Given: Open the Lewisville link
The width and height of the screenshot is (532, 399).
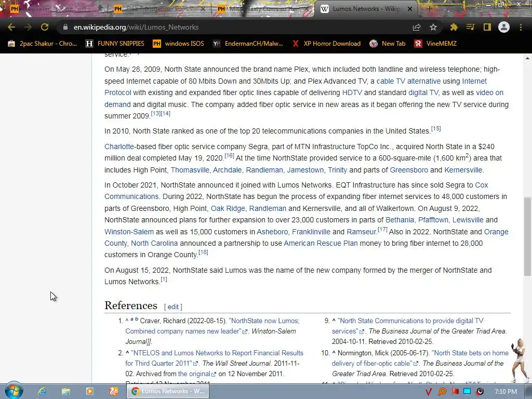Looking at the screenshot, I should (x=468, y=220).
